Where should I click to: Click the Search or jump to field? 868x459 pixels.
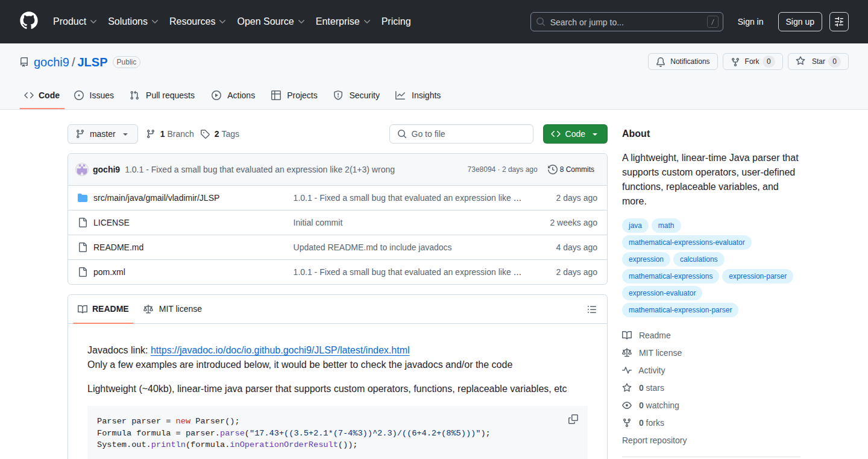coord(627,22)
